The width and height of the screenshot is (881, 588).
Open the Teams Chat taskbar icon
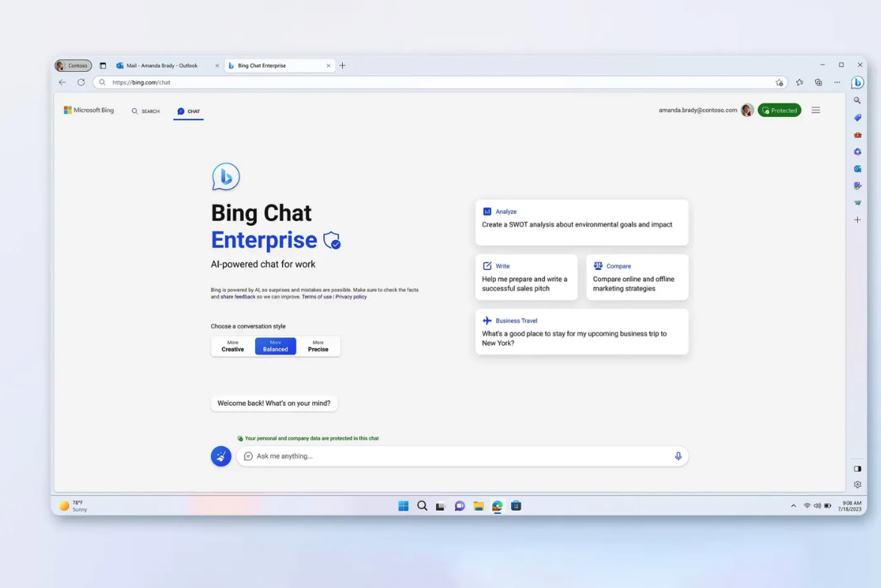[459, 506]
